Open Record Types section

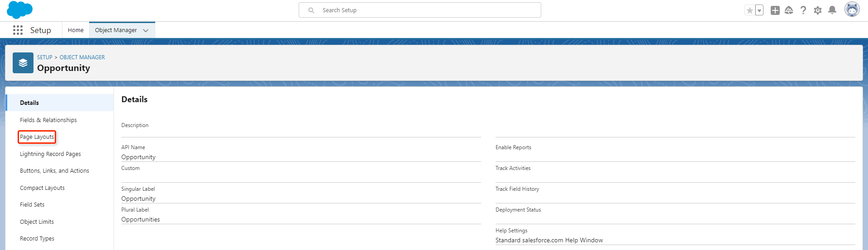(37, 239)
